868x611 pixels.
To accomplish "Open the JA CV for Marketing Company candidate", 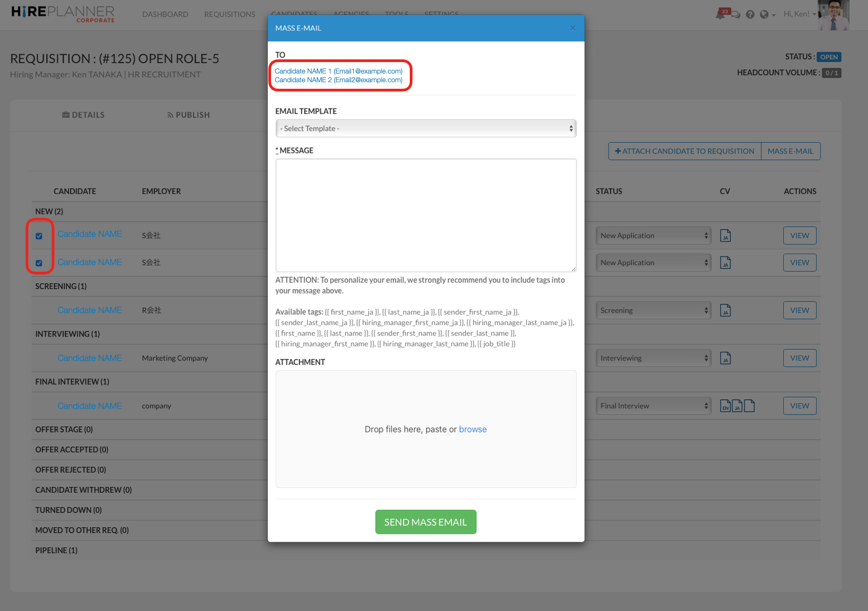I will [725, 358].
